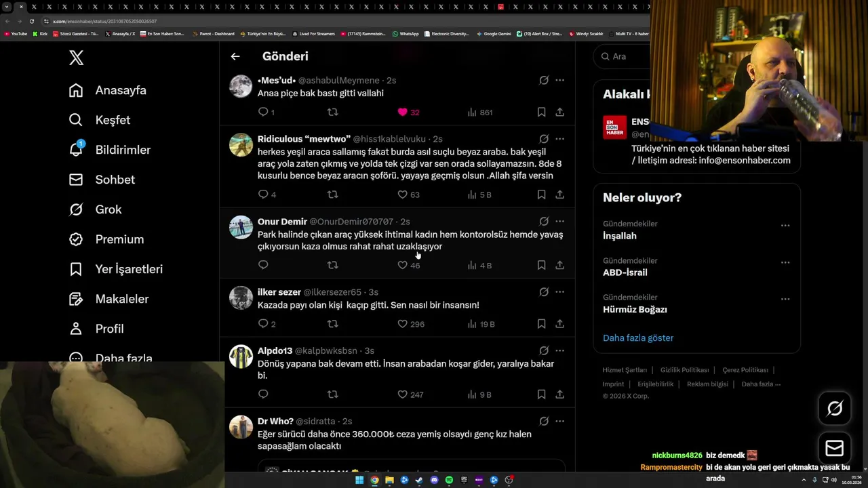The height and width of the screenshot is (488, 868).
Task: Like Alpdo13's tweet (247 likes)
Action: [402, 394]
